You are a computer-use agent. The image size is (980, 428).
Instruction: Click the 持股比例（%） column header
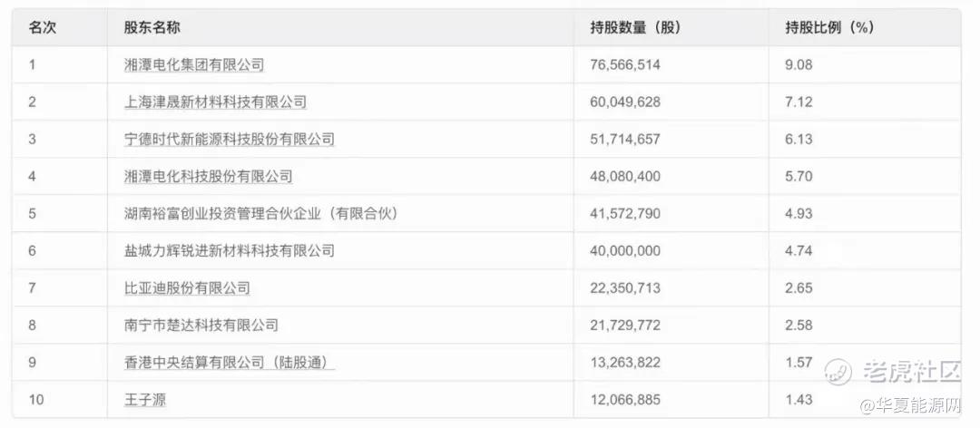(x=829, y=28)
